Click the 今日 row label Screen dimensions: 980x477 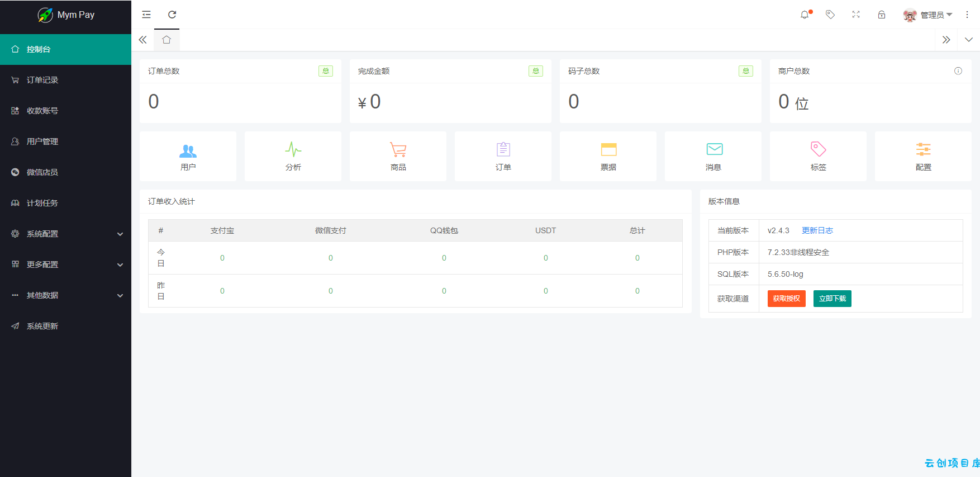click(x=161, y=258)
